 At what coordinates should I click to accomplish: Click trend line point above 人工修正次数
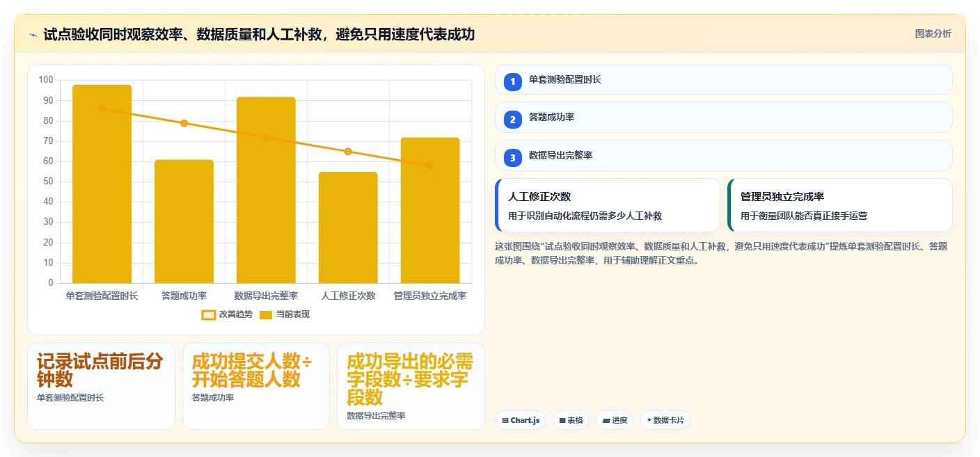pyautogui.click(x=348, y=152)
